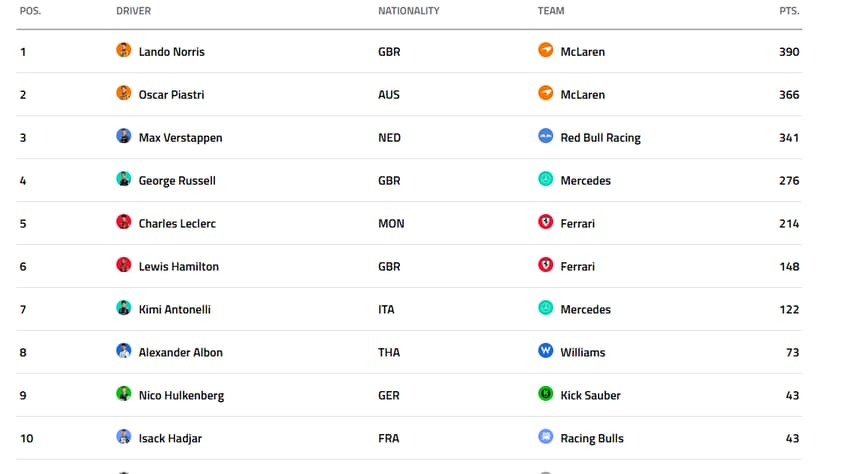Click the DRIVER column header
The image size is (850, 474).
134,11
